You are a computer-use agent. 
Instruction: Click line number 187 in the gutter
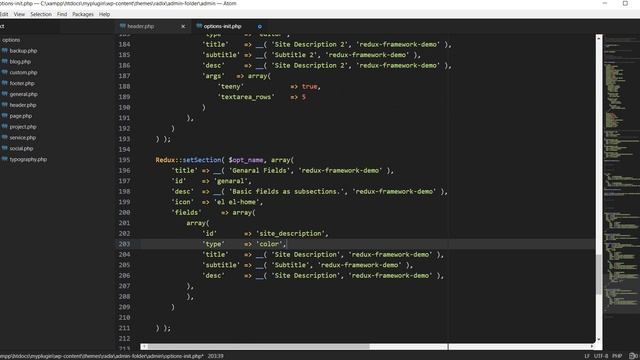point(124,76)
